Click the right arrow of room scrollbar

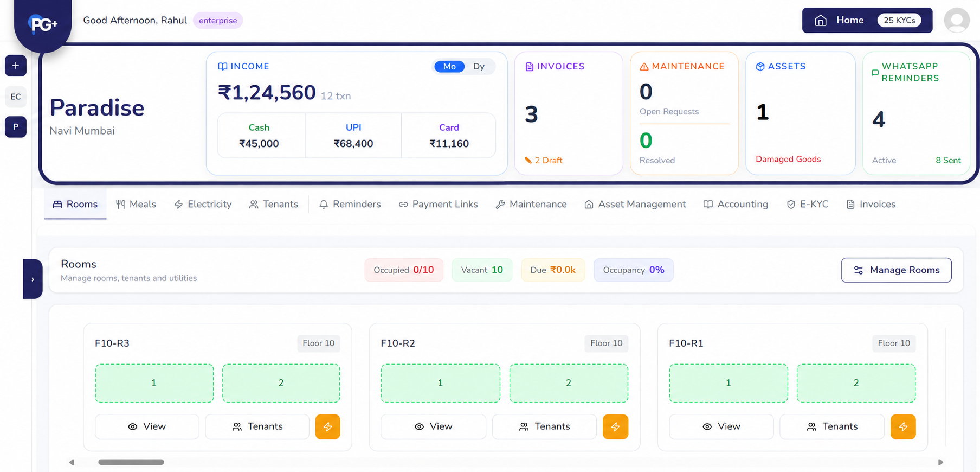(940, 462)
